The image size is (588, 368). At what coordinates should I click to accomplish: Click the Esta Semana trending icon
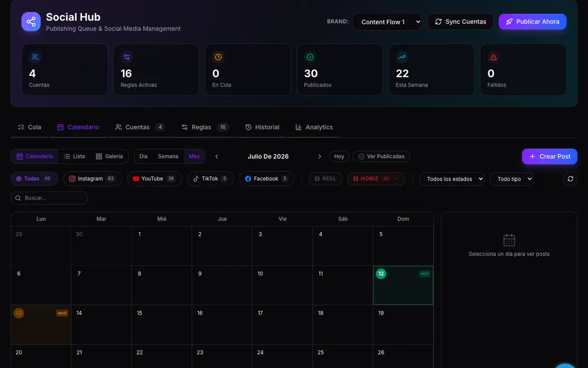click(x=402, y=57)
